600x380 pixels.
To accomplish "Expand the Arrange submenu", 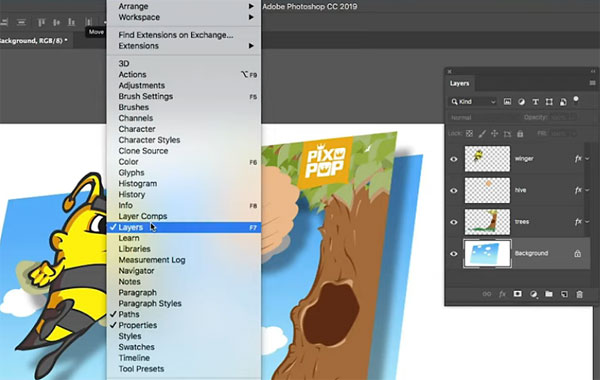I will (x=184, y=6).
